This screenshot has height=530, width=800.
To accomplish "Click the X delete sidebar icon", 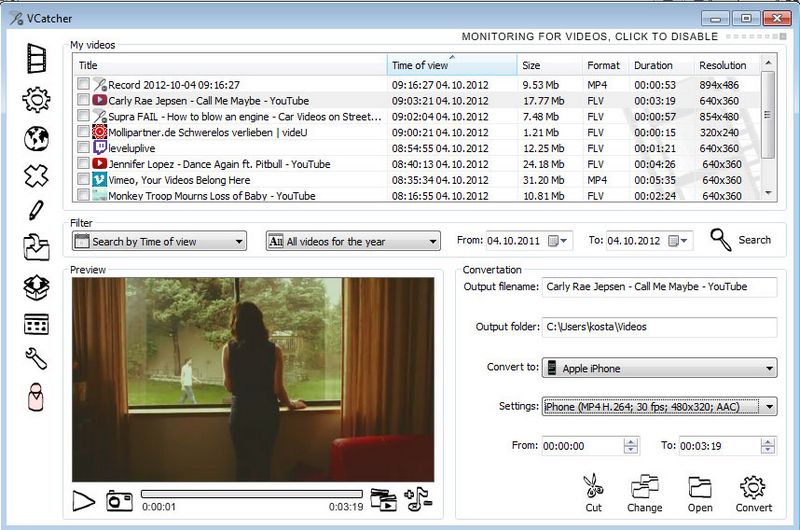I will pos(36,176).
